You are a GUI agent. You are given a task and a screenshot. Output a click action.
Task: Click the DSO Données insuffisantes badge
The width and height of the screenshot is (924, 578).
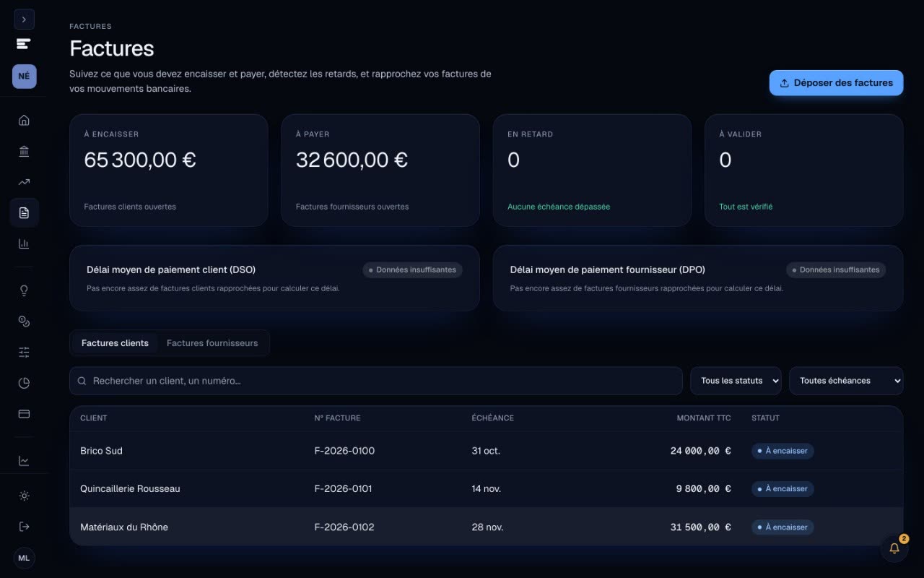click(412, 270)
